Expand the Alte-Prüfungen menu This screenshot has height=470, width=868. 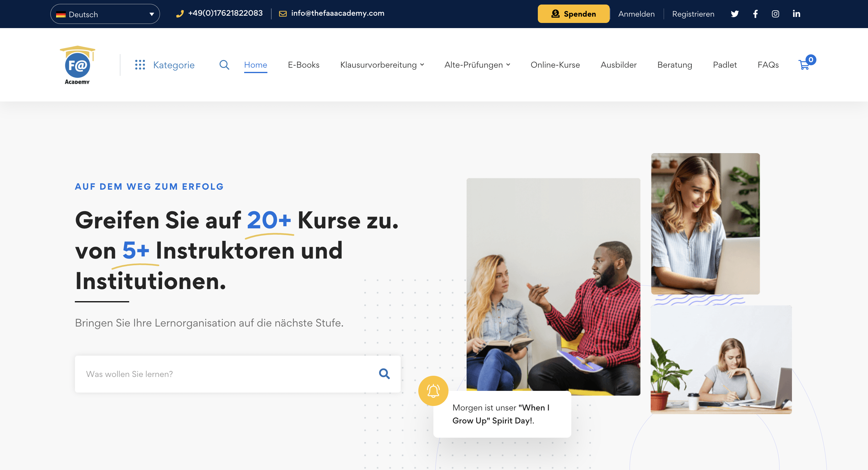pos(477,65)
